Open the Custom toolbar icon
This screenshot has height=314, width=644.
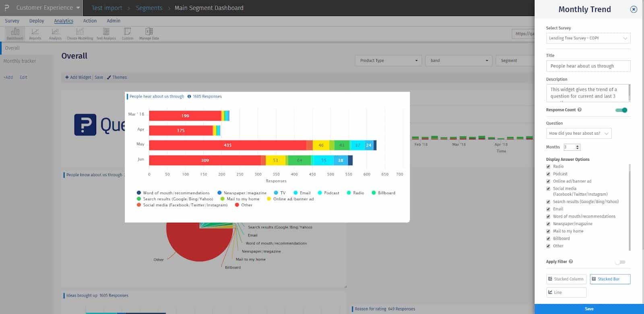pos(128,34)
